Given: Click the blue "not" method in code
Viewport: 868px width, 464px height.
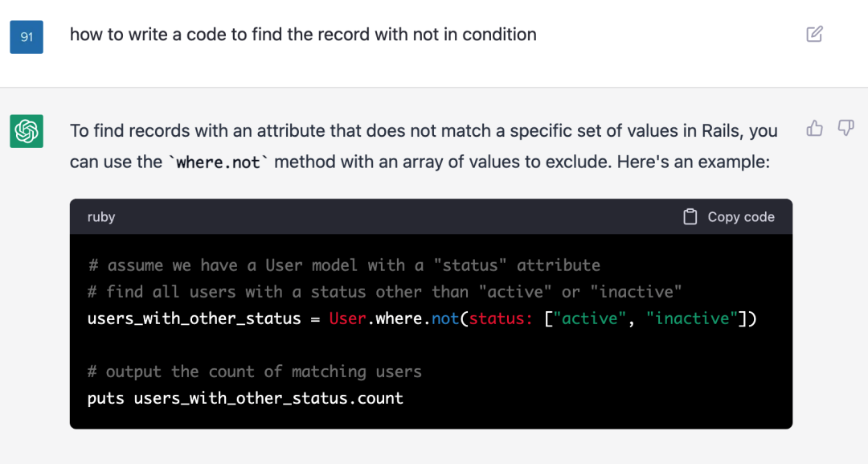Looking at the screenshot, I should point(445,318).
